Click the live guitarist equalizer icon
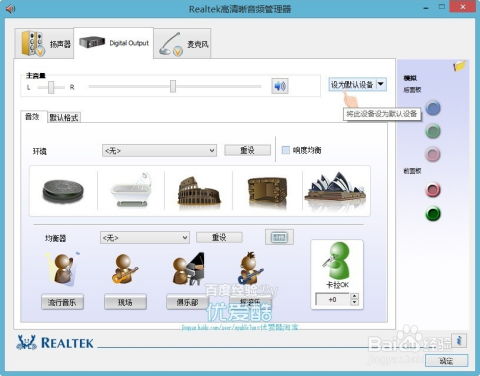The height and width of the screenshot is (376, 480). [x=124, y=269]
